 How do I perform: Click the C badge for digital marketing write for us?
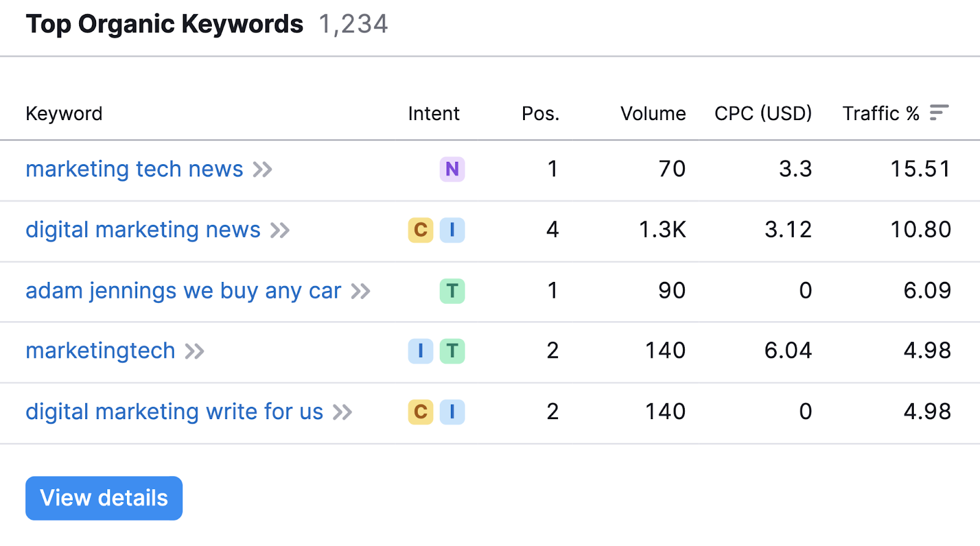[x=420, y=412]
